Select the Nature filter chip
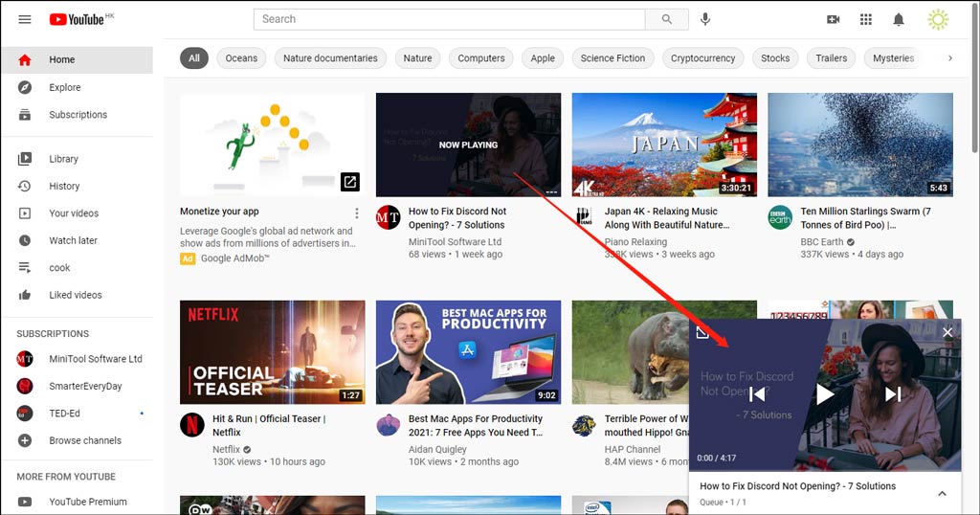The height and width of the screenshot is (515, 980). pyautogui.click(x=417, y=58)
